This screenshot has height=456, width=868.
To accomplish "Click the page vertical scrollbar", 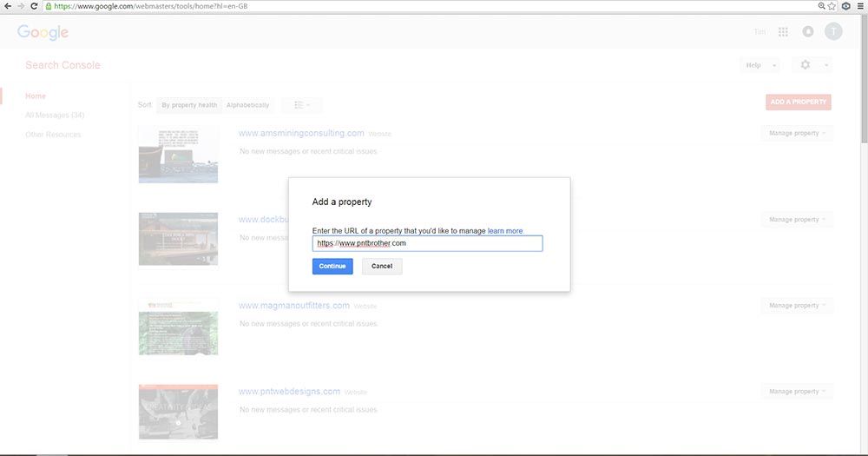I will click(x=865, y=79).
